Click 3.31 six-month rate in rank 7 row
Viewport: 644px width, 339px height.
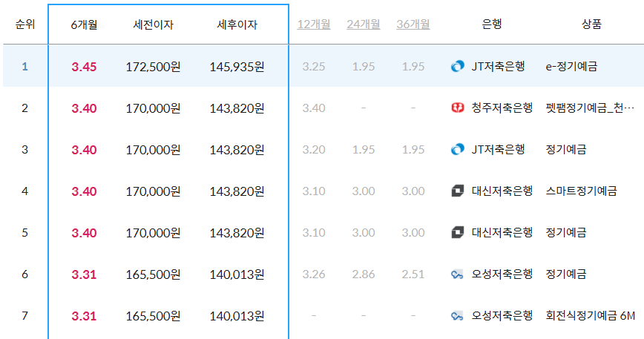click(x=84, y=316)
